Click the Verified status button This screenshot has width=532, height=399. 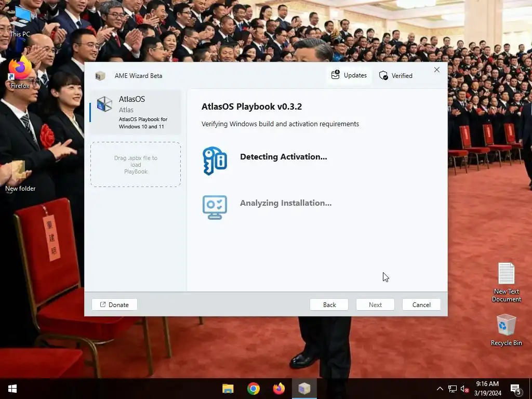[396, 76]
